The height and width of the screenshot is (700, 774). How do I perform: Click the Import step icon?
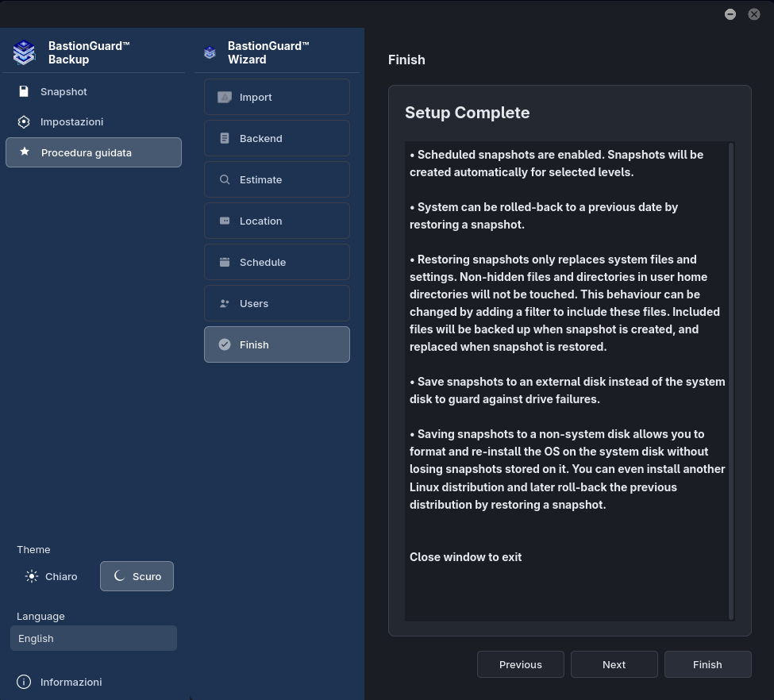225,98
